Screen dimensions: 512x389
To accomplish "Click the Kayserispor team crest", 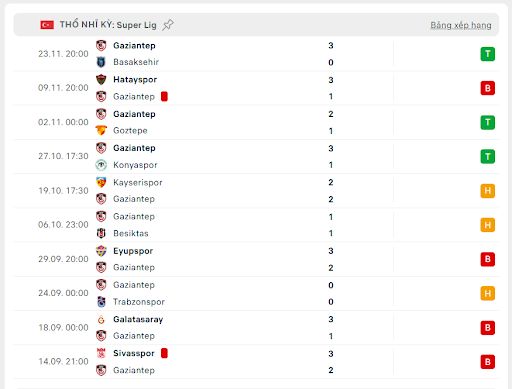I will pos(101,182).
